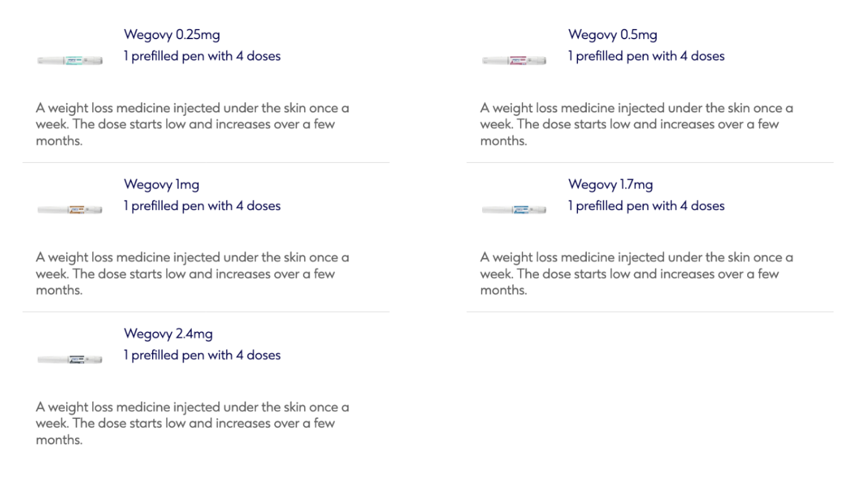This screenshot has width=862, height=504.
Task: Select prefilled pen text under Wegovy 1.7mg
Action: (x=646, y=206)
